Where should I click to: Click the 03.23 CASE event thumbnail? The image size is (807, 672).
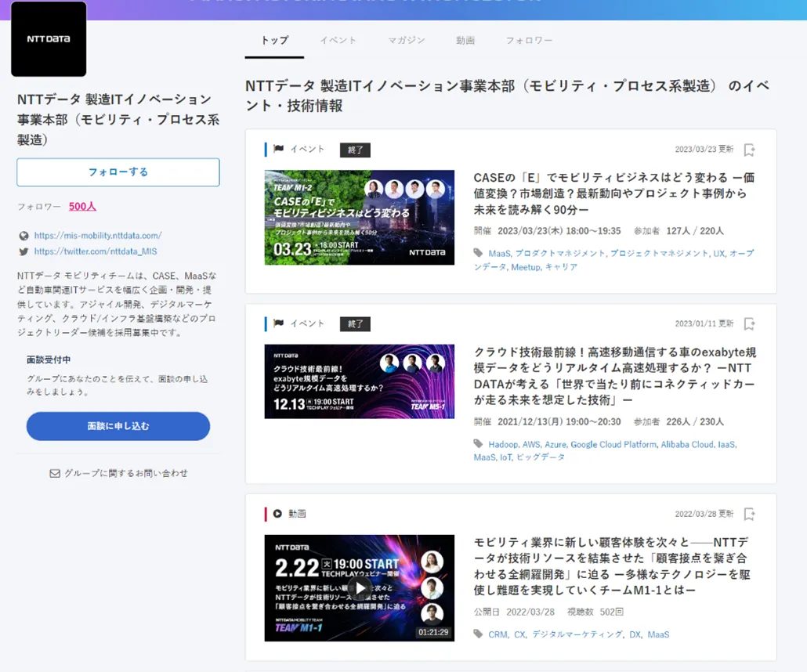pos(360,218)
